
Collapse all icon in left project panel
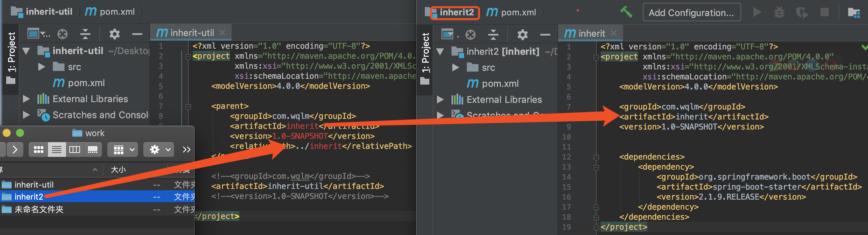pos(85,34)
